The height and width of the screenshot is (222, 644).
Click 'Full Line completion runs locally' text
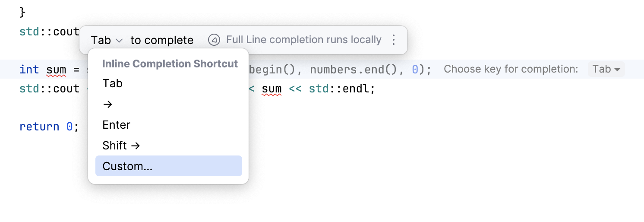click(x=303, y=40)
